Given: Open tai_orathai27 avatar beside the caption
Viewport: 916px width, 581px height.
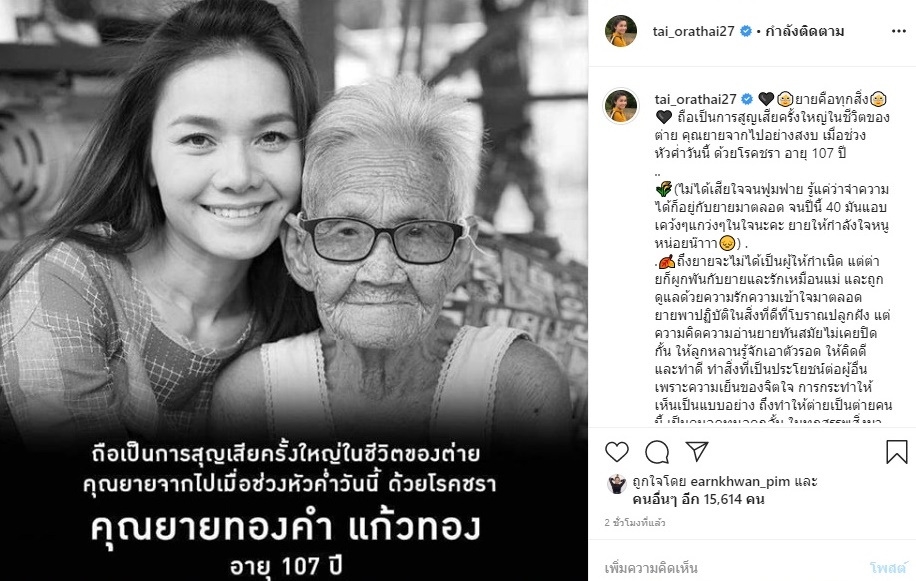Looking at the screenshot, I should 620,106.
